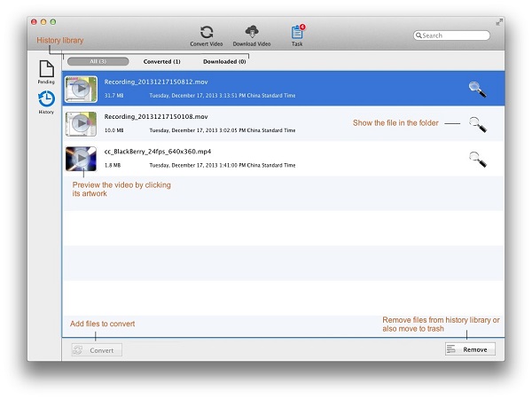532x399 pixels.
Task: Click the 1:41:00 PM date text
Action: coord(223,165)
